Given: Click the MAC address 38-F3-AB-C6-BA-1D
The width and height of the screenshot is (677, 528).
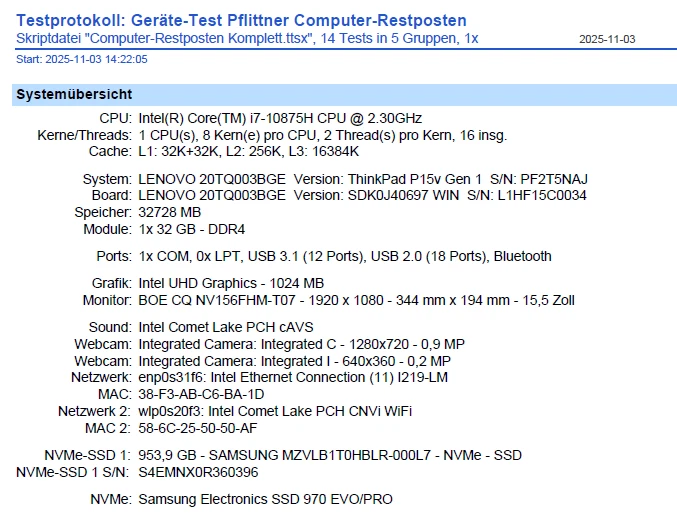Looking at the screenshot, I should click(x=201, y=395).
